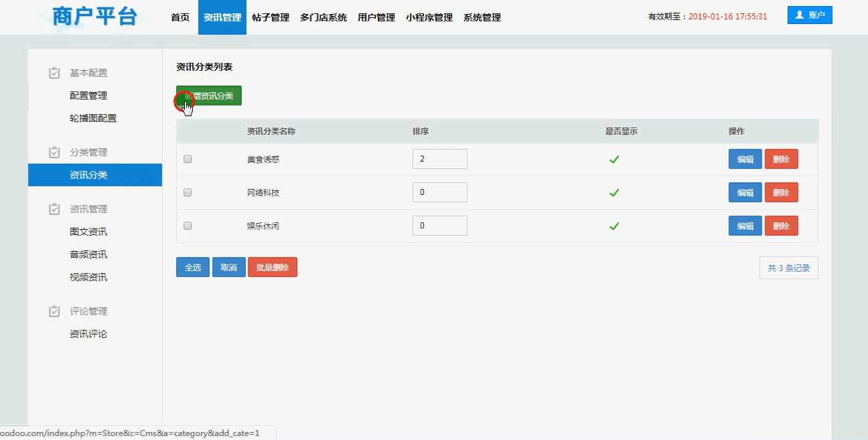Viewport: 868px width, 440px height.
Task: Click the clipboard icon beside 资讯管理
Action: pyautogui.click(x=55, y=209)
